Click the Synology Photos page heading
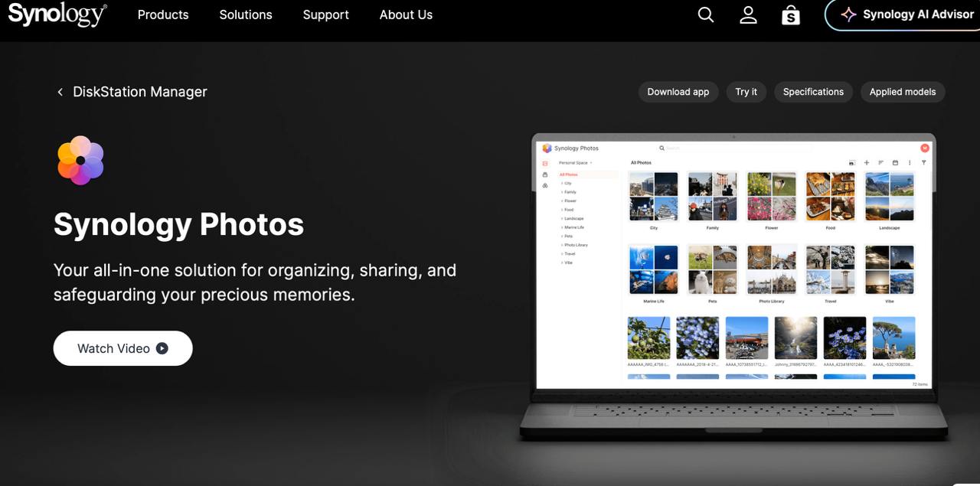The image size is (980, 486). (x=178, y=224)
